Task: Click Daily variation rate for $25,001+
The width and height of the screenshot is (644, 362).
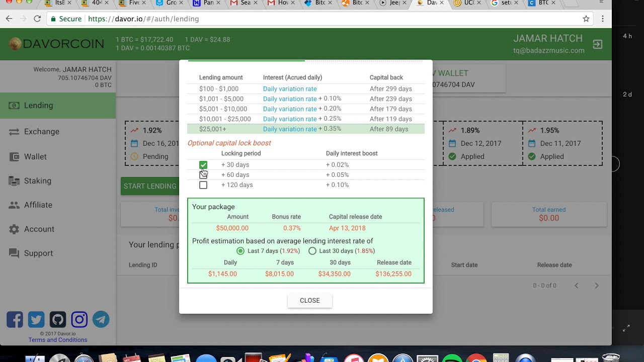Action: click(290, 129)
